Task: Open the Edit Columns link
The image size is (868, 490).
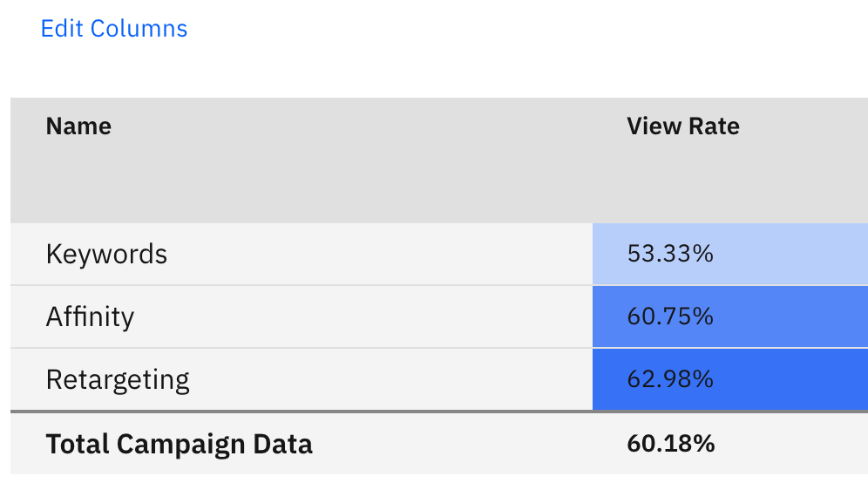Action: click(x=114, y=29)
